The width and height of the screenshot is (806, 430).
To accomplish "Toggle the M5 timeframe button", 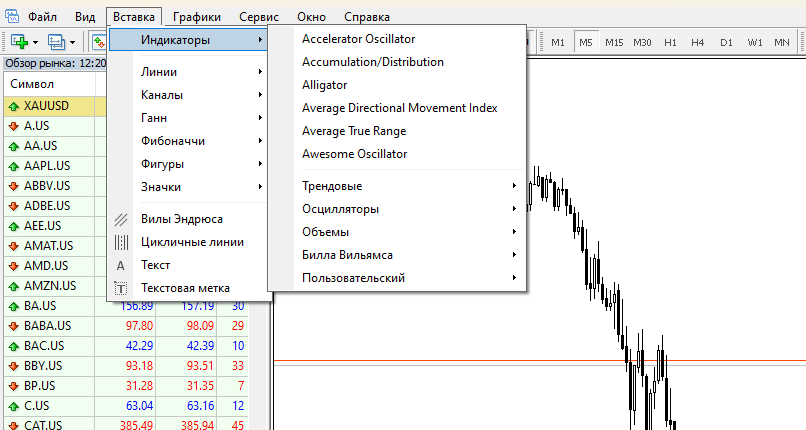I will click(585, 43).
